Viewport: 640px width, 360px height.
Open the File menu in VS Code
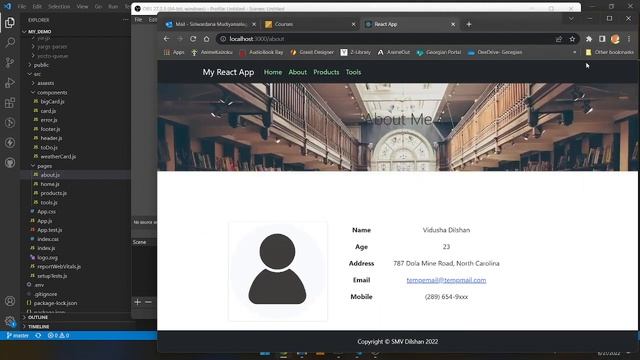(x=22, y=7)
